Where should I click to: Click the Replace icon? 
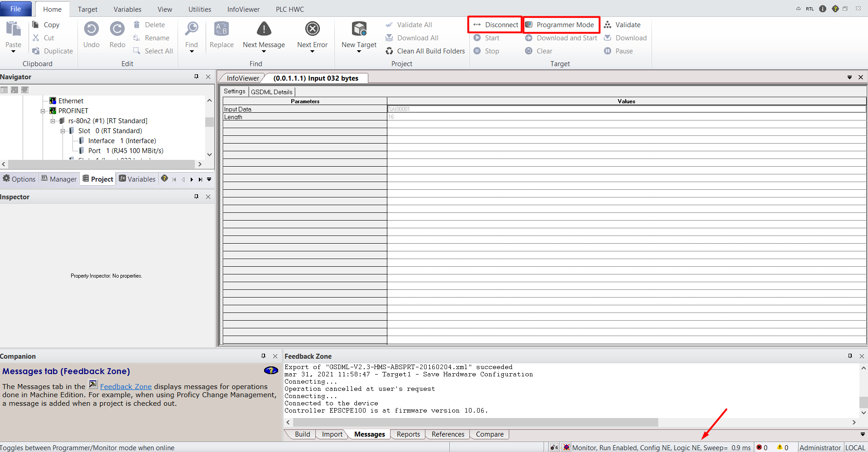(x=222, y=29)
